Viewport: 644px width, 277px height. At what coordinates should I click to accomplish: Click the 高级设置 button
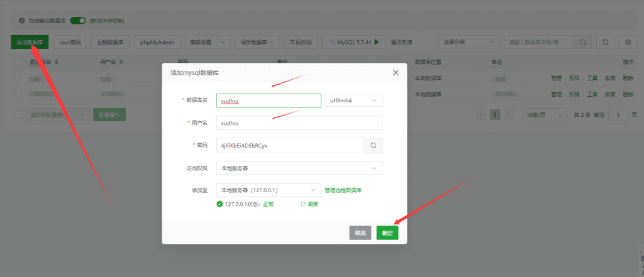[201, 42]
